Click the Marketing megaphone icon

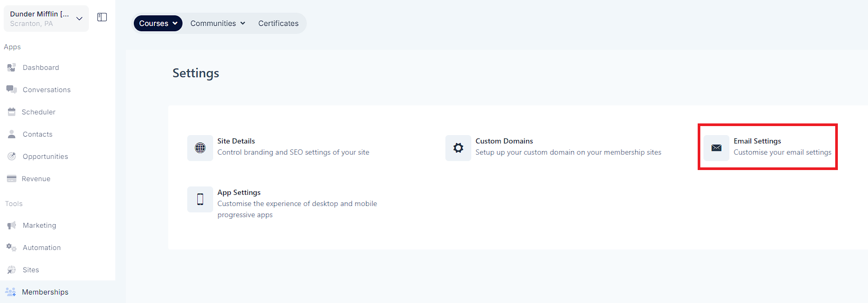(11, 225)
